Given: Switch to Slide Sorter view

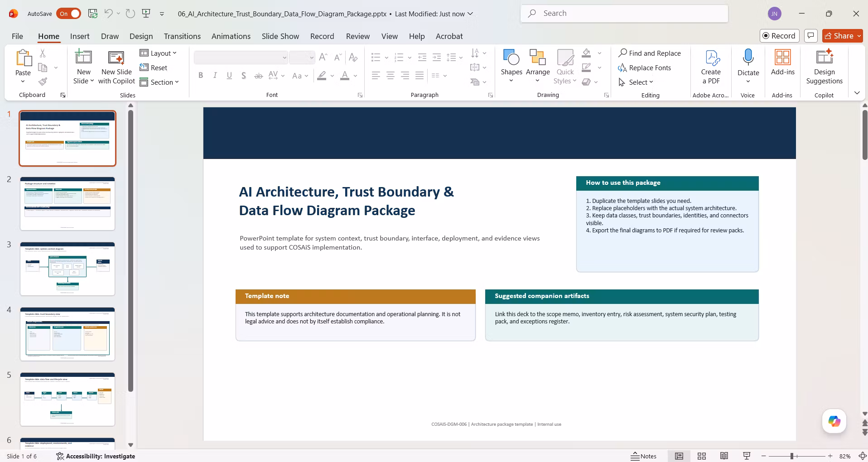Looking at the screenshot, I should 701,456.
